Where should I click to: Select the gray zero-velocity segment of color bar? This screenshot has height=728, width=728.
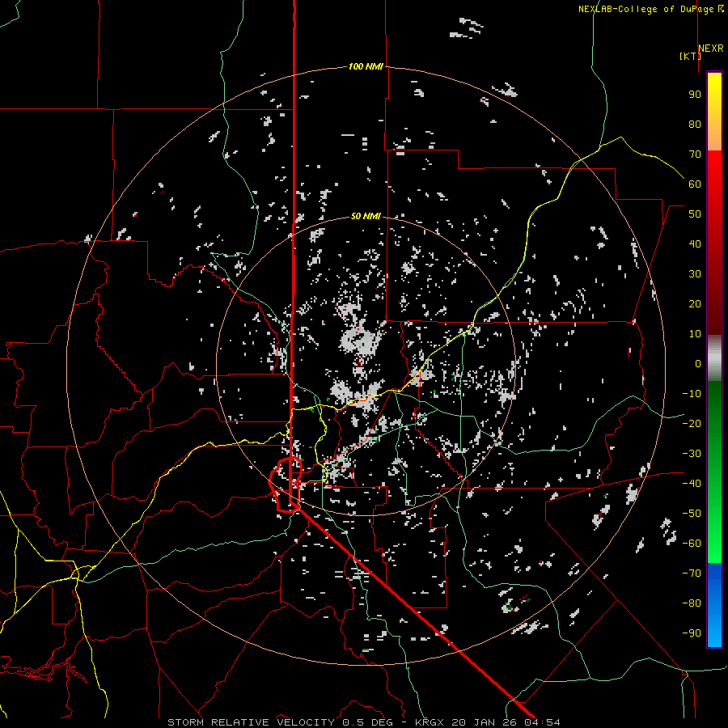coord(714,358)
